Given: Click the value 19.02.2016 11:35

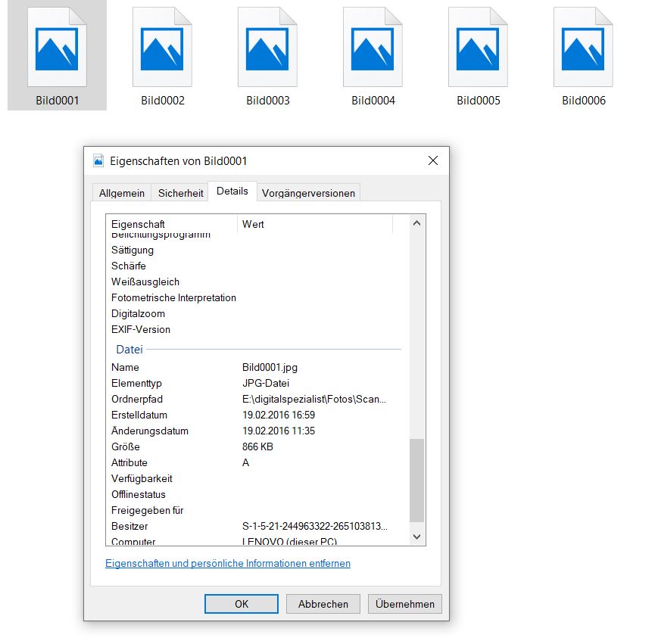Looking at the screenshot, I should click(x=279, y=431).
